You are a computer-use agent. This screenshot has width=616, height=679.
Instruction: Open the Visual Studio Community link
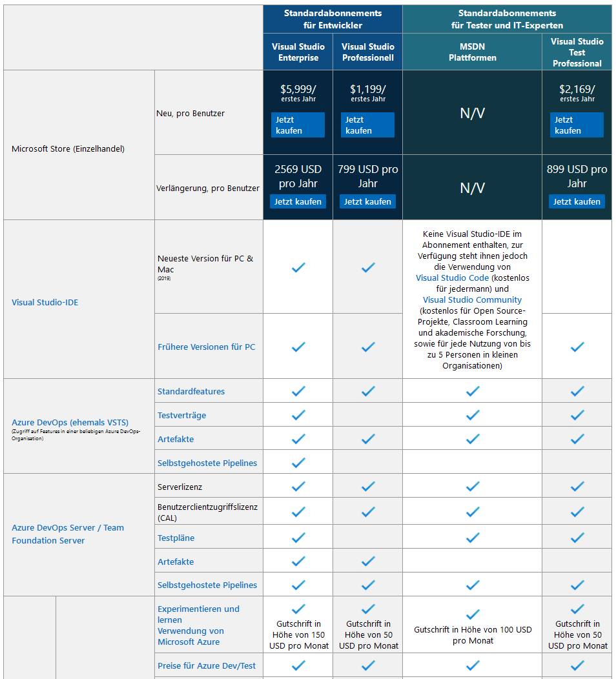point(472,299)
